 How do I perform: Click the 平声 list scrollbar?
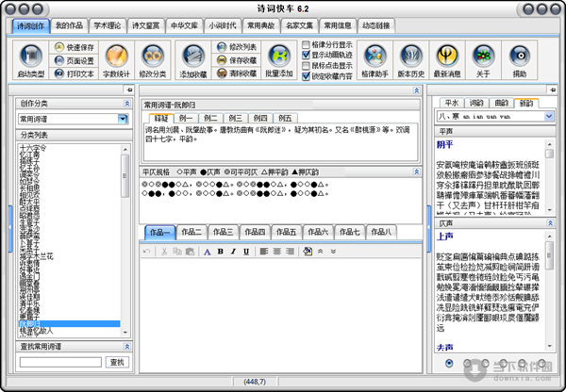pyautogui.click(x=549, y=177)
